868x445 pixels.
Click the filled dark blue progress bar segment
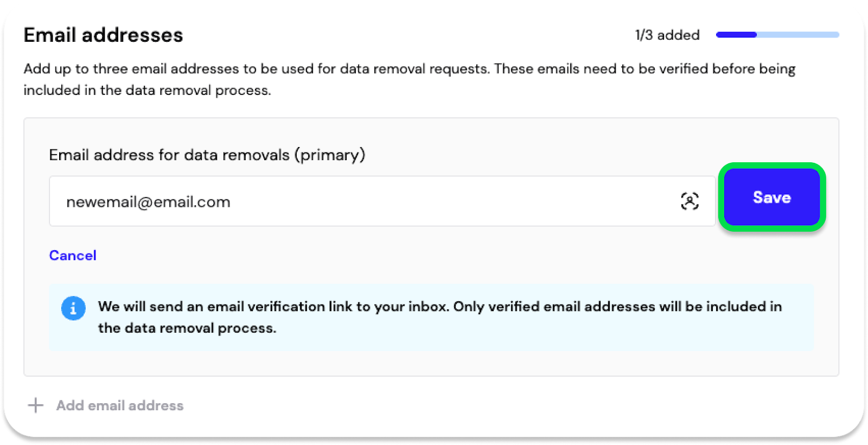pyautogui.click(x=736, y=35)
